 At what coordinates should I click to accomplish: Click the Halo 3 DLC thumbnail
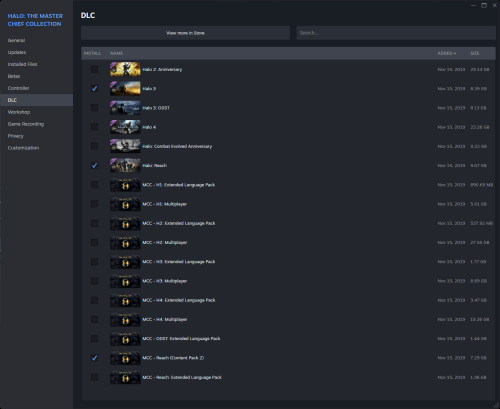click(125, 89)
